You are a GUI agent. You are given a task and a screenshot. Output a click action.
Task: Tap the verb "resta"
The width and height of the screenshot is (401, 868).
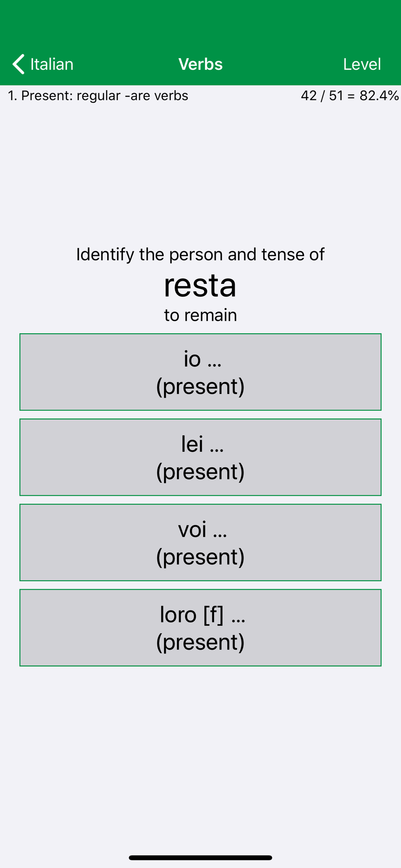point(200,285)
